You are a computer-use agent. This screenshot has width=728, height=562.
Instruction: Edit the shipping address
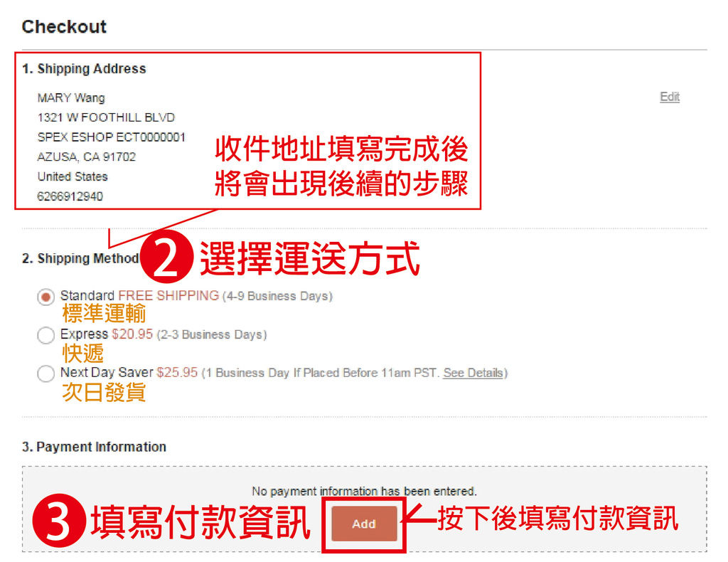[x=670, y=97]
